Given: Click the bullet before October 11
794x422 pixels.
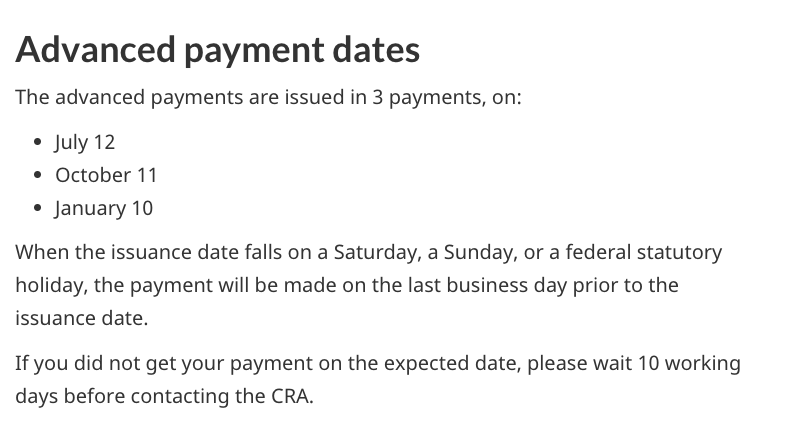Looking at the screenshot, I should (37, 176).
